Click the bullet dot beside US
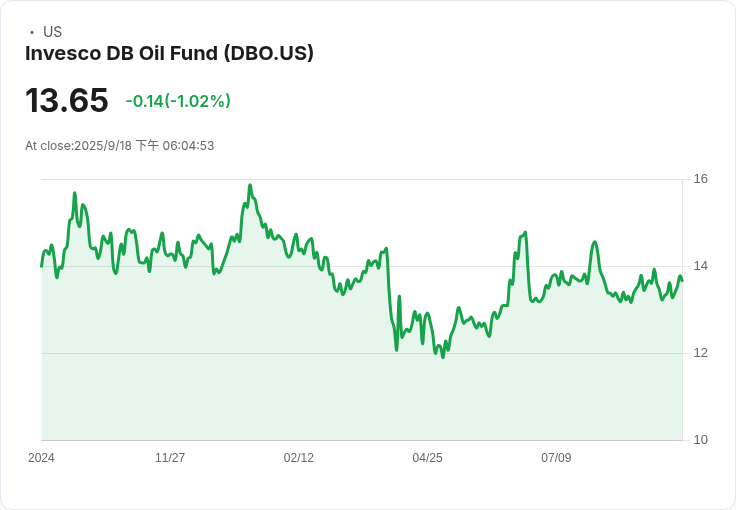The image size is (736, 510). pos(31,32)
